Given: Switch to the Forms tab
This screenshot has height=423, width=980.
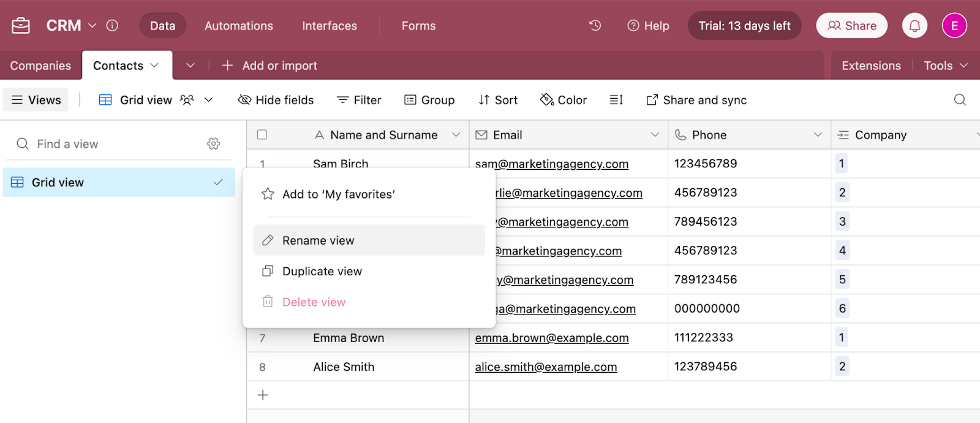Looking at the screenshot, I should tap(419, 26).
